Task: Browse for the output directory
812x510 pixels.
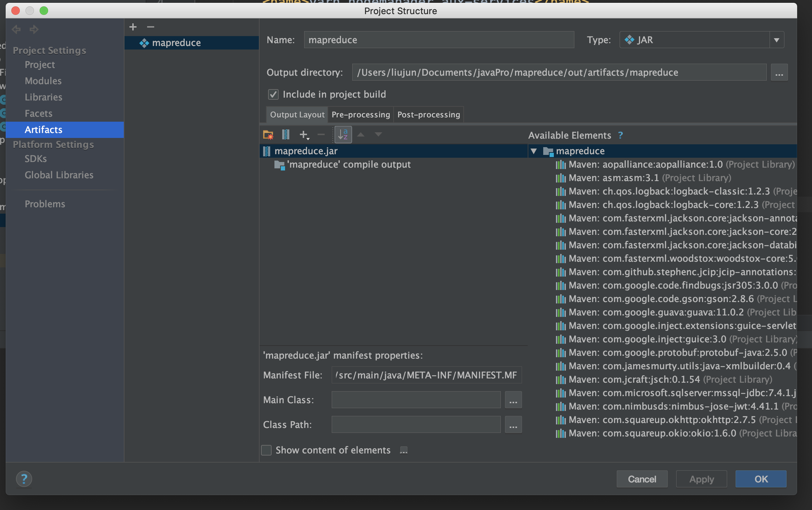Action: click(x=779, y=73)
